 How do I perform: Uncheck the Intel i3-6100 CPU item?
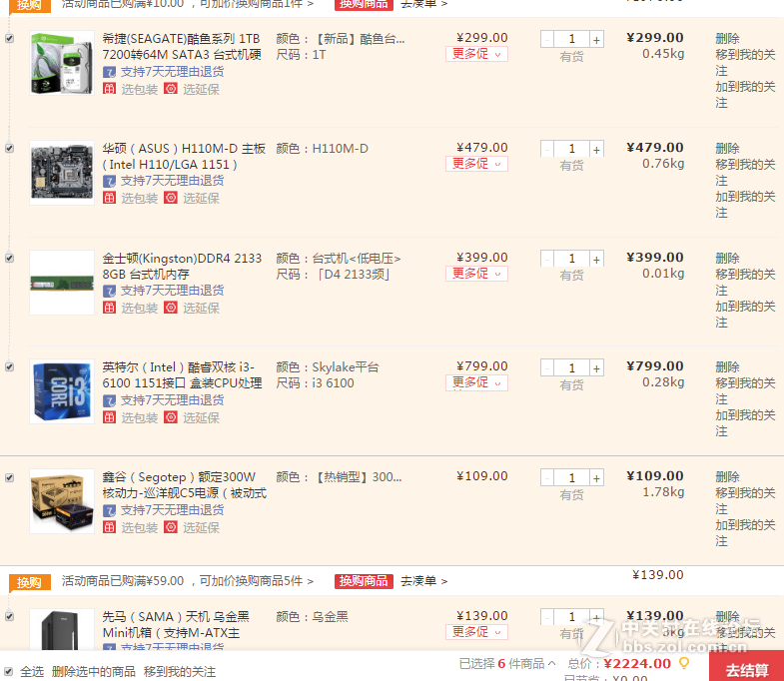point(9,367)
